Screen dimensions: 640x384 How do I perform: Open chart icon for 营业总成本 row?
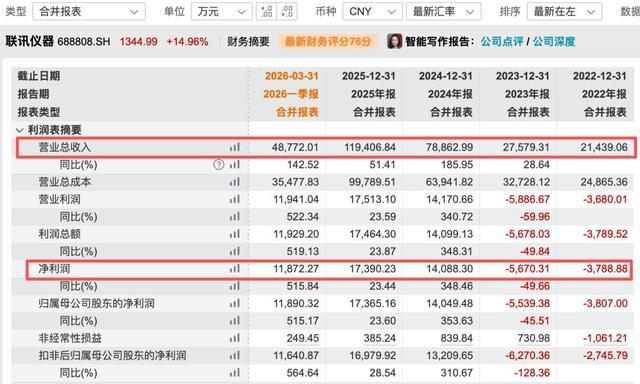click(235, 182)
